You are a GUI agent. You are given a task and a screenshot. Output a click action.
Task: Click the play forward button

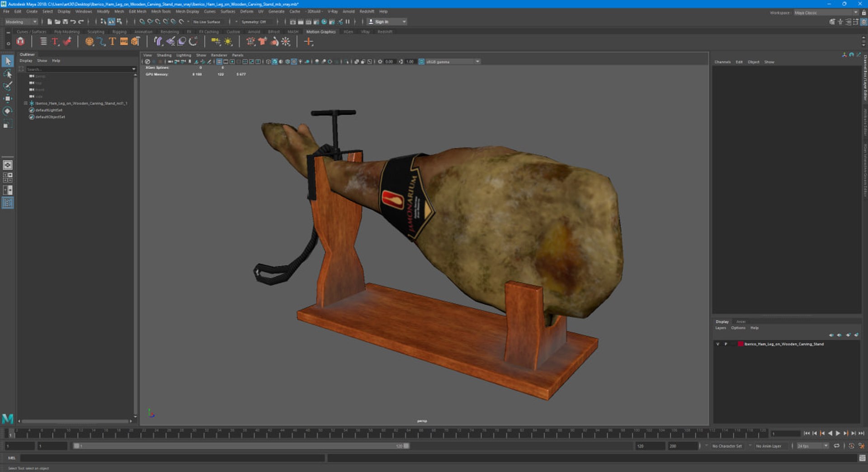pos(838,433)
